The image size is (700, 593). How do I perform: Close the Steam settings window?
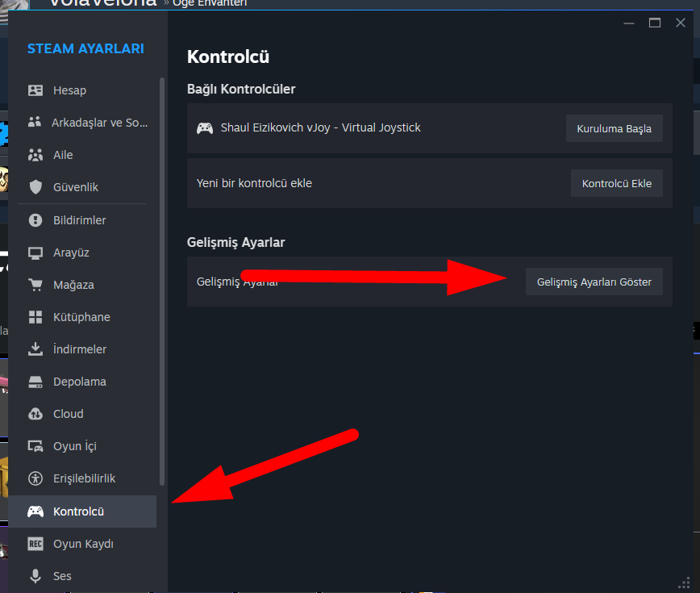(681, 23)
